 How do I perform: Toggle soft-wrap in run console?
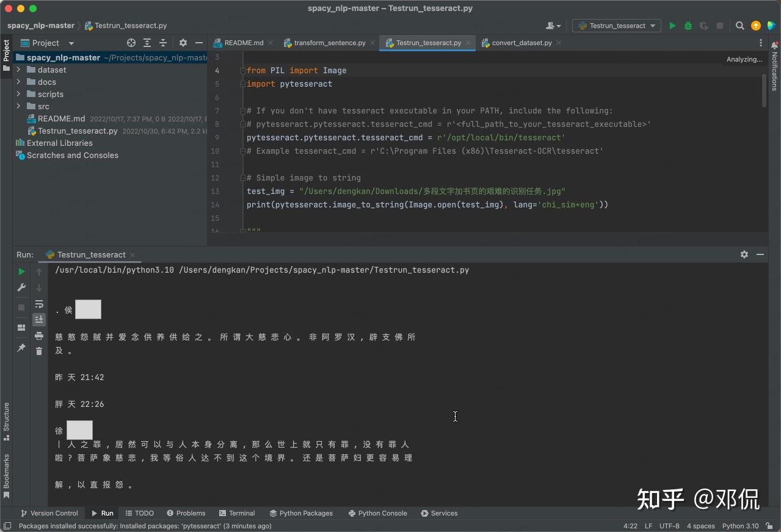pos(39,304)
